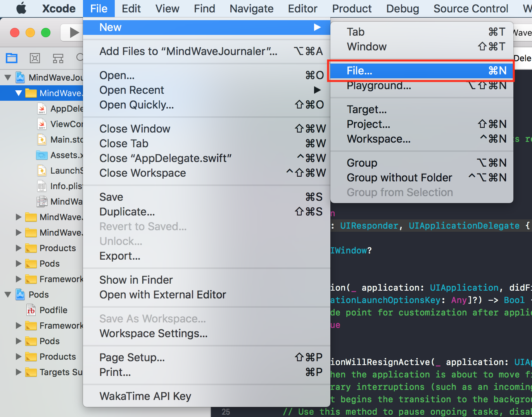Run the app with the Play button
The image size is (532, 417).
pos(73,33)
